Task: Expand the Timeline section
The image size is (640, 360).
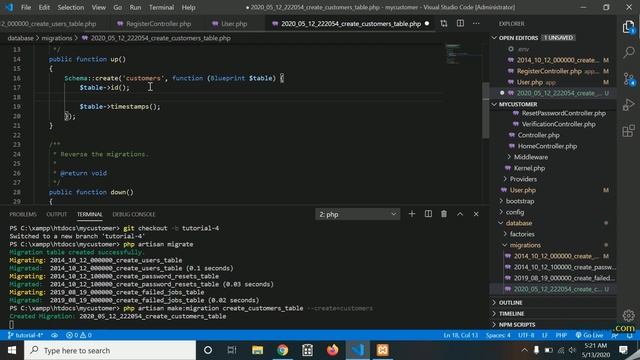Action: click(511, 313)
